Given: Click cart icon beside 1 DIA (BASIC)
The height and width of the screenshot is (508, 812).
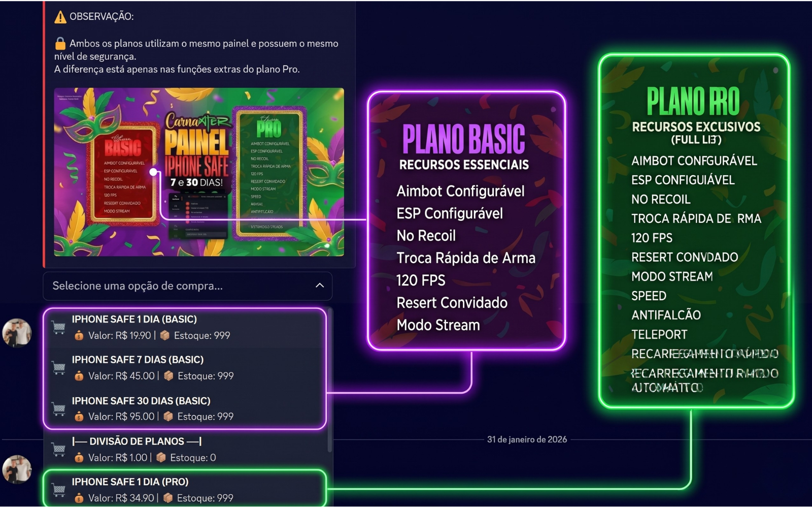Looking at the screenshot, I should click(x=59, y=327).
